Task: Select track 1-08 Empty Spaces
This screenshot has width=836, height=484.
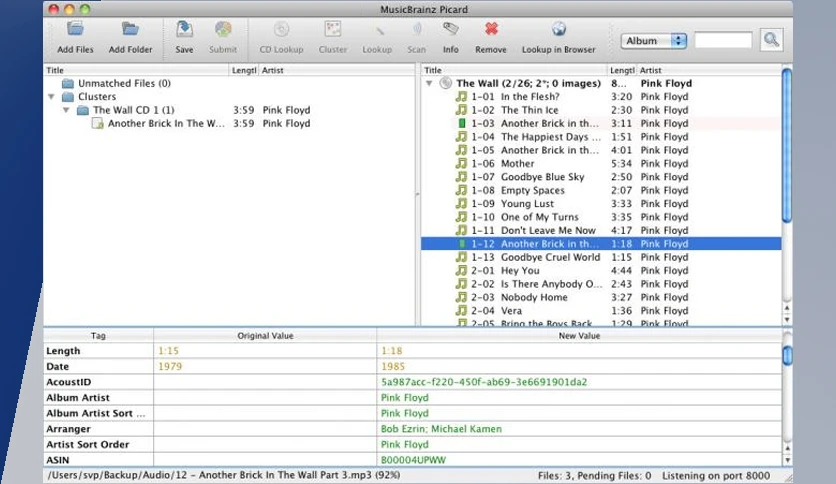Action: [601, 190]
